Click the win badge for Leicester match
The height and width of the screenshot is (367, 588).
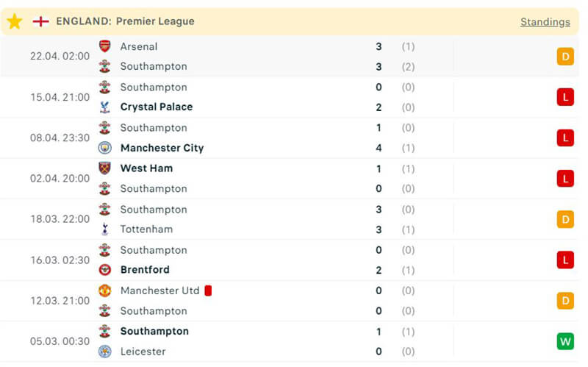click(564, 341)
